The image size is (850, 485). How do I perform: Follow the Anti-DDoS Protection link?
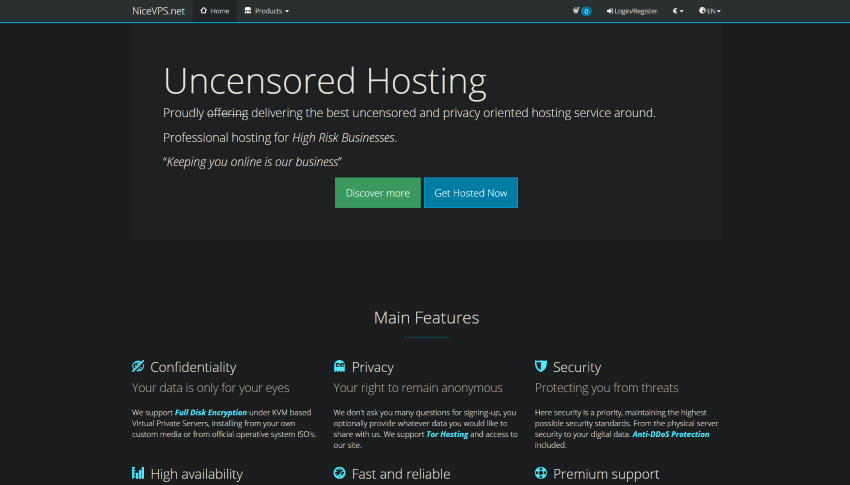pos(670,434)
